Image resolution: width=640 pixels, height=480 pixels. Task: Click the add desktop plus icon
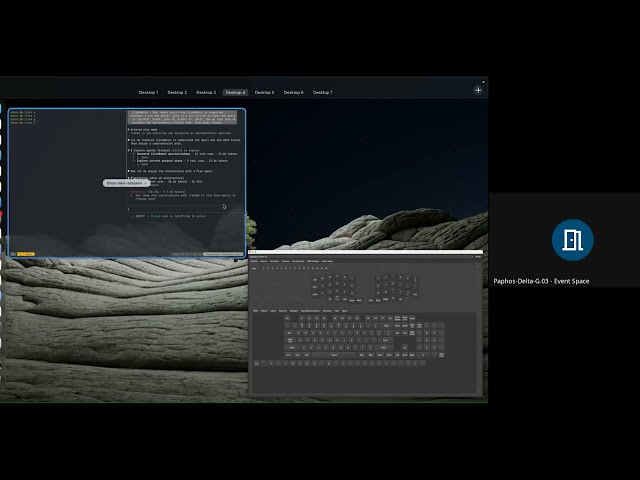(x=478, y=90)
